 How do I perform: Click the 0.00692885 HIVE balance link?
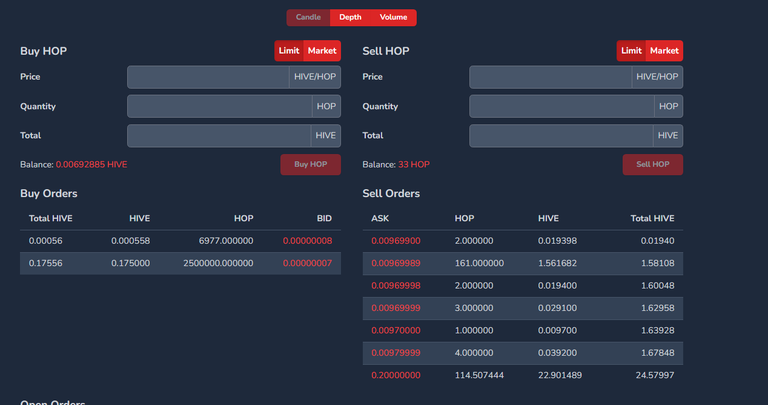tap(92, 165)
